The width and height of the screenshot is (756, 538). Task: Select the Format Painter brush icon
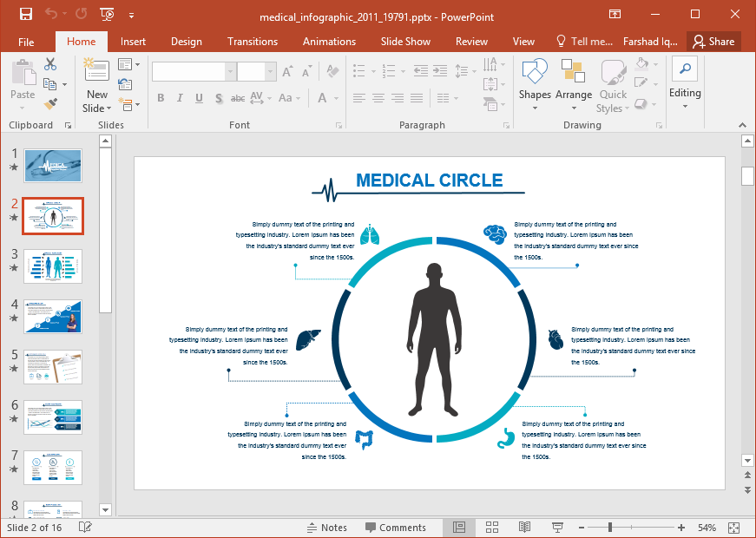[50, 104]
